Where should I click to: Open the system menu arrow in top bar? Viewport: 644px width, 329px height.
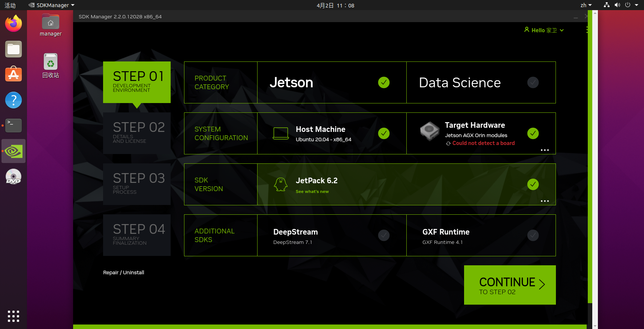click(x=637, y=5)
